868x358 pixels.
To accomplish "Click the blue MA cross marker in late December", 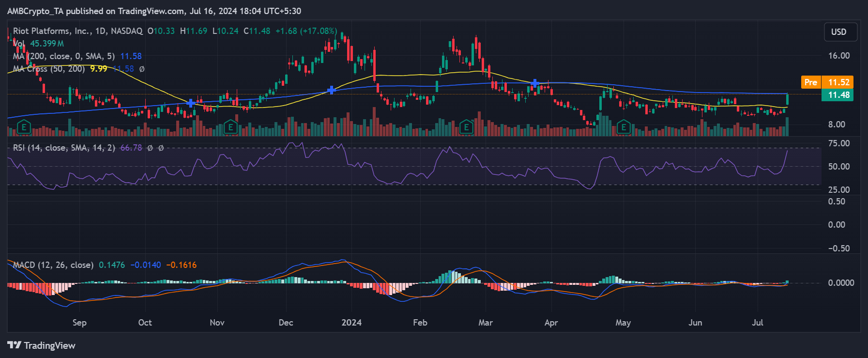I will pos(332,90).
